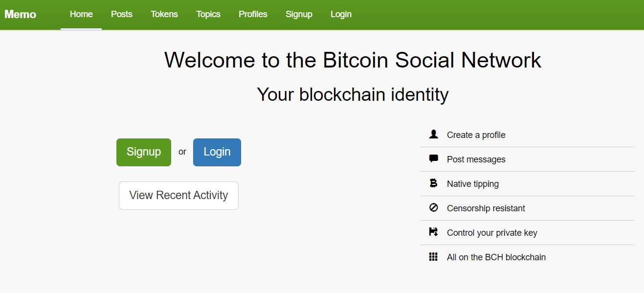Screen dimensions: 644x293
Task: Click the save icon beside Control your private key
Action: [x=433, y=232]
